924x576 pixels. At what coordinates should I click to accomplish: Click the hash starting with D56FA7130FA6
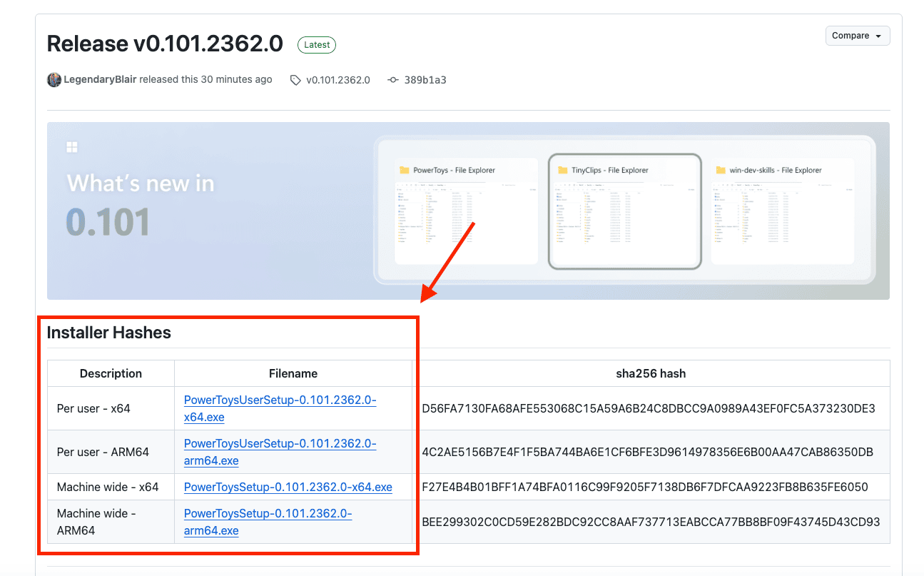point(649,408)
